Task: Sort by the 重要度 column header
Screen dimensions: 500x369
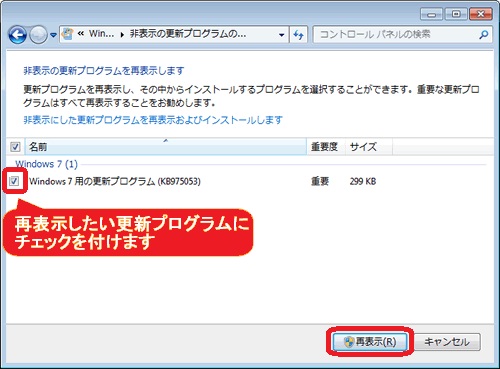Action: click(x=326, y=147)
